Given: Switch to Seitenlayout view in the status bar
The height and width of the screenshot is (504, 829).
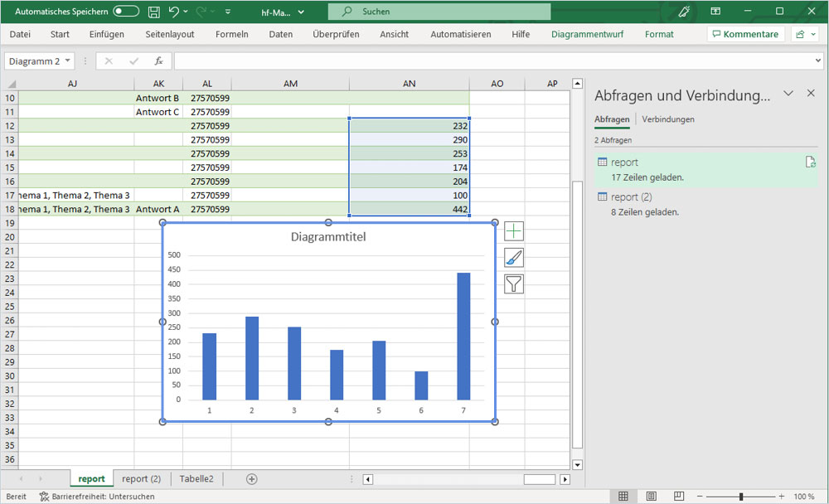Looking at the screenshot, I should click(651, 496).
